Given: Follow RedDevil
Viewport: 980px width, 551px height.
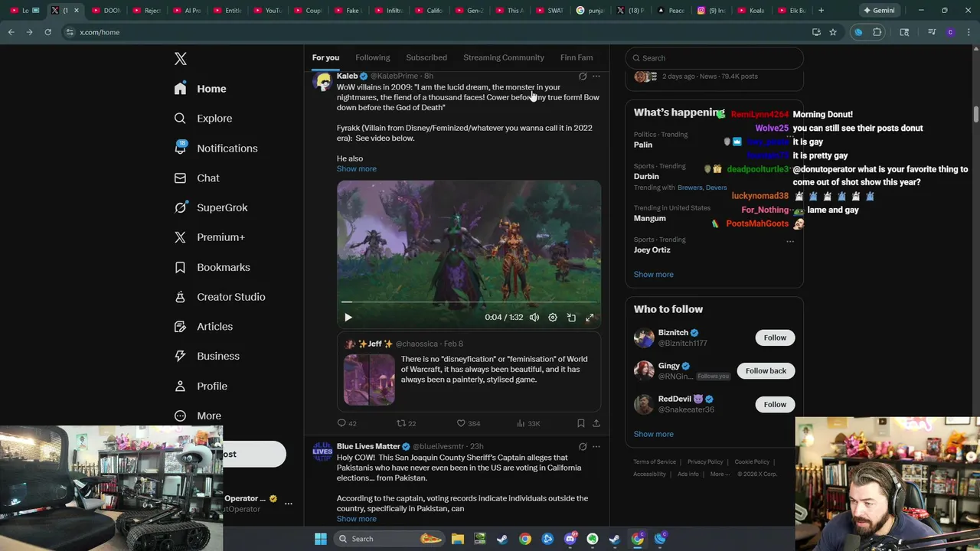Looking at the screenshot, I should 775,404.
